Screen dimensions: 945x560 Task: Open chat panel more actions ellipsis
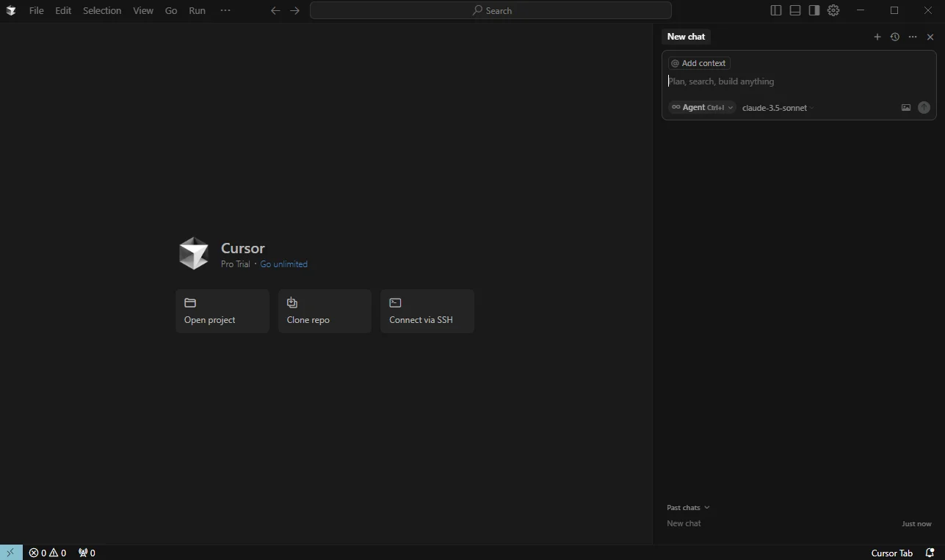pyautogui.click(x=913, y=37)
